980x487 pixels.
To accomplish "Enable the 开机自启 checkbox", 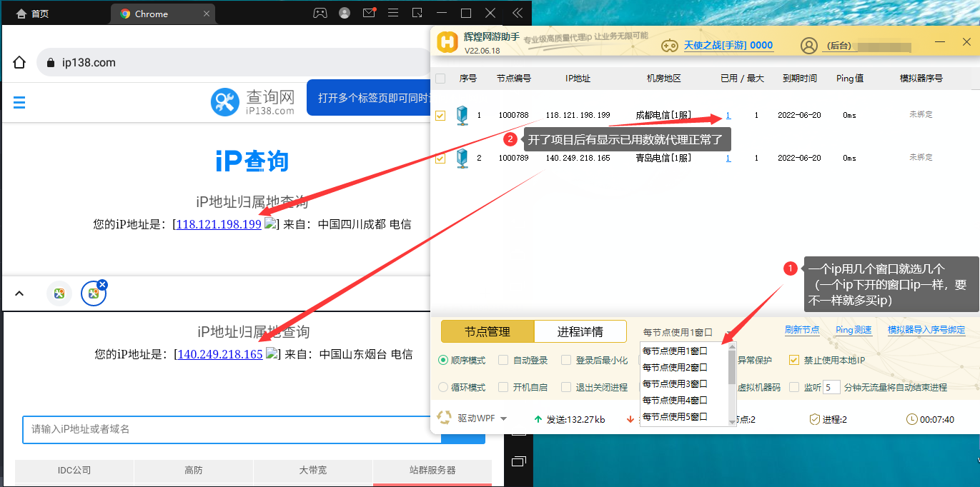I will coord(503,387).
